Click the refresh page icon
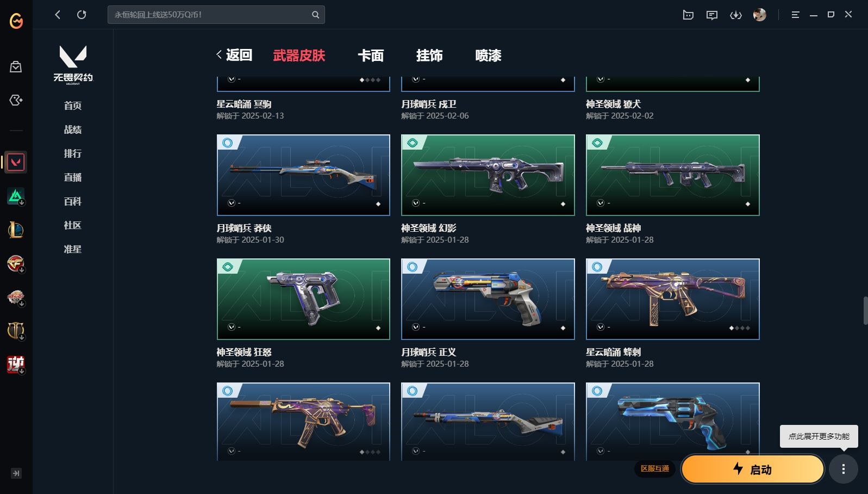The image size is (868, 494). 82,15
